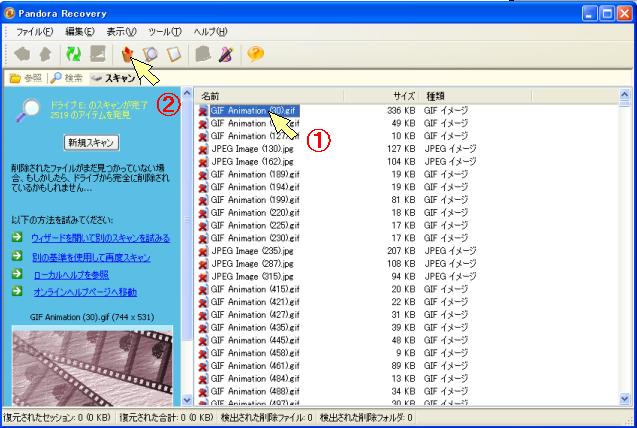Click the 336 KB size cell
The width and height of the screenshot is (637, 428).
pos(401,111)
